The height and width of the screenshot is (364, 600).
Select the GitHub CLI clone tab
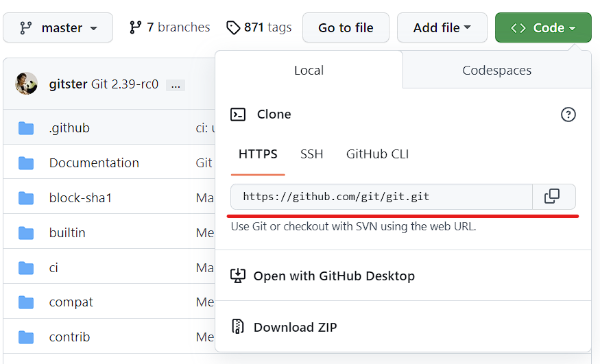pyautogui.click(x=377, y=154)
